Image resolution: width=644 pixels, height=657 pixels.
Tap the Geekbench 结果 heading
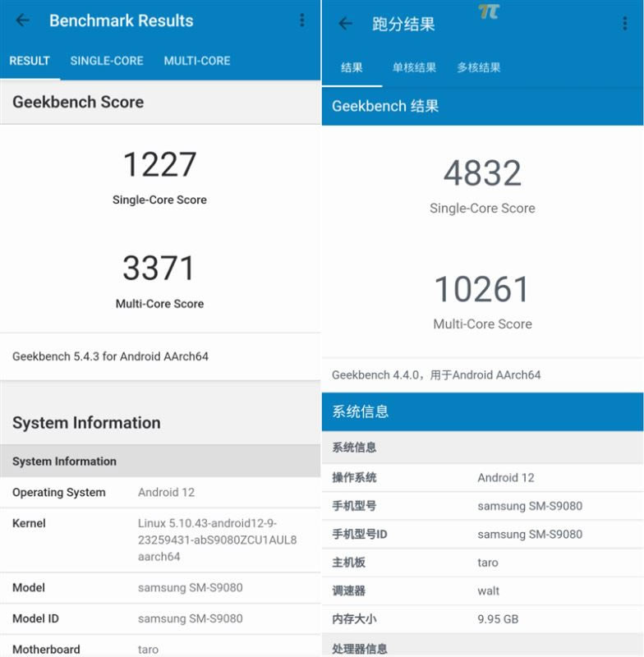(385, 106)
